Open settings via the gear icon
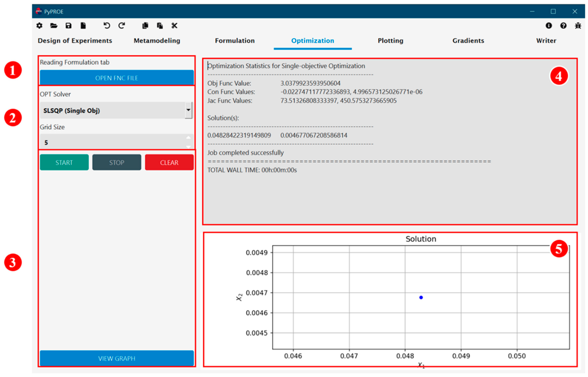This screenshot has height=377, width=588. (39, 25)
